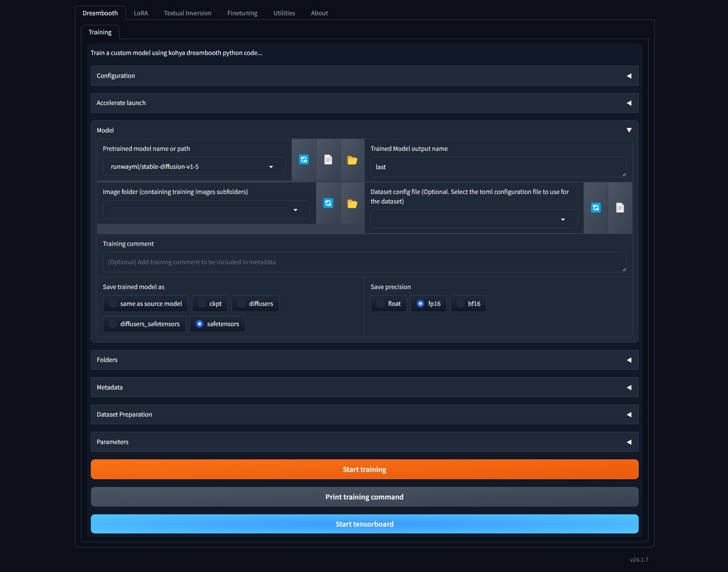Click Print training command button
This screenshot has height=572, width=728.
(364, 497)
